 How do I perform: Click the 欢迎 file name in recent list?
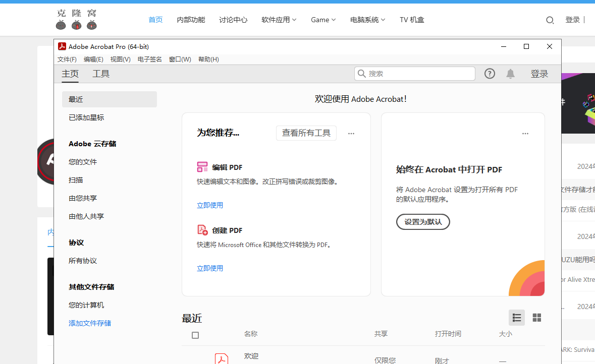(251, 356)
